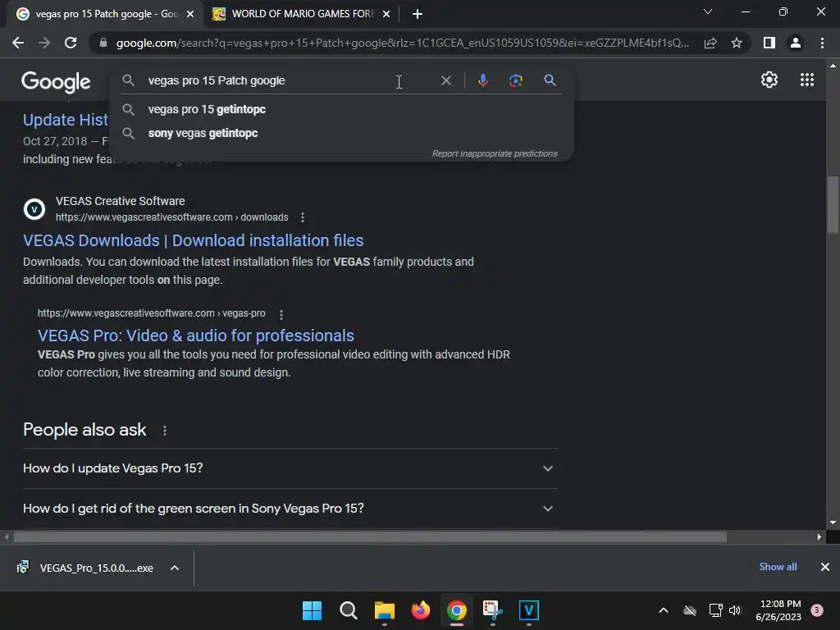This screenshot has width=840, height=630.
Task: Open the Chrome profile menu
Action: click(x=796, y=43)
